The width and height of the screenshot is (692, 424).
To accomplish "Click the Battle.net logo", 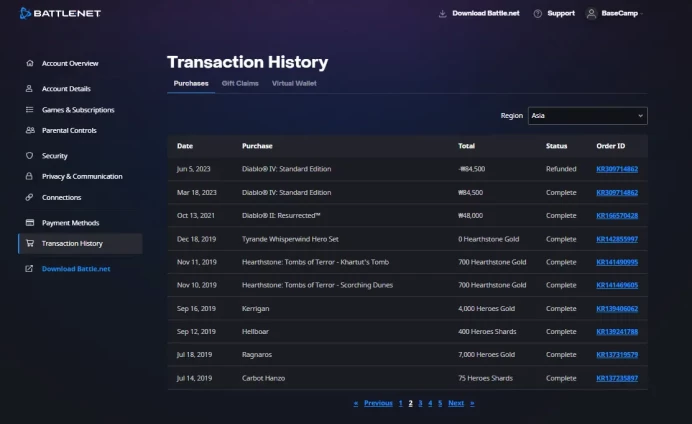I will click(60, 13).
